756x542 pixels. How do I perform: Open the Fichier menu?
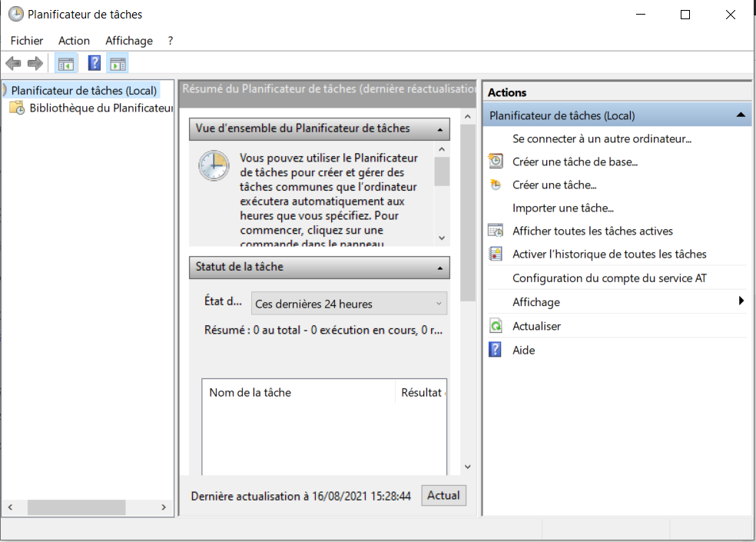click(x=26, y=40)
